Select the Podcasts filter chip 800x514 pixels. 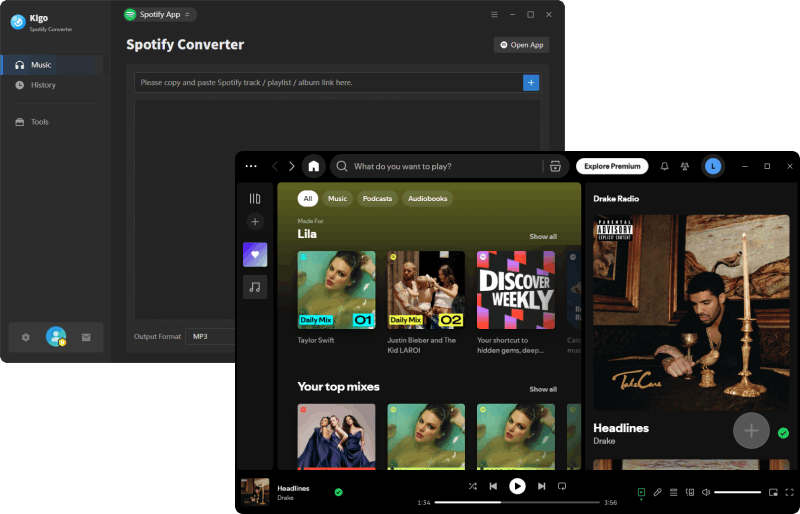[378, 199]
